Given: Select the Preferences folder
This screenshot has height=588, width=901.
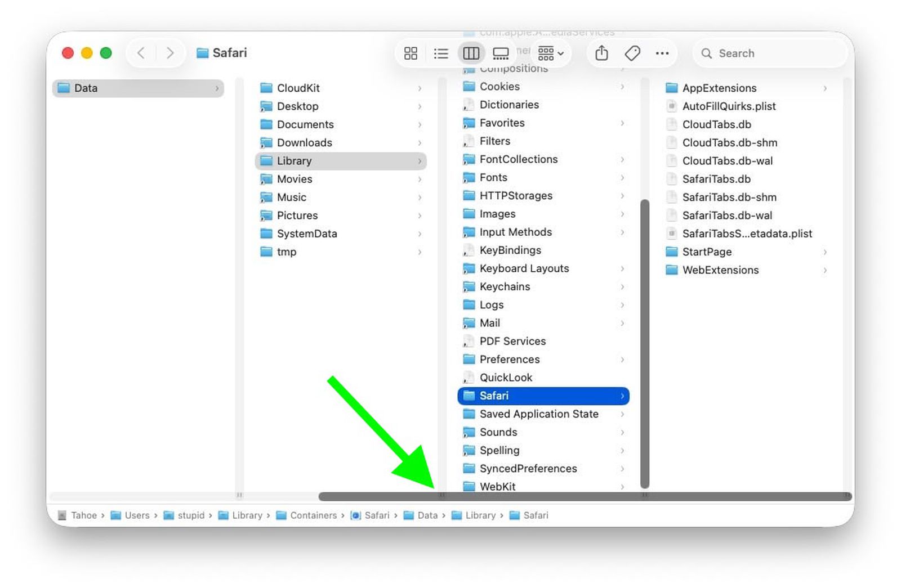Looking at the screenshot, I should [509, 359].
